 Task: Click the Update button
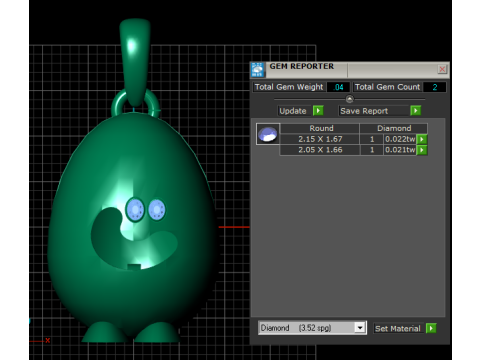[295, 111]
